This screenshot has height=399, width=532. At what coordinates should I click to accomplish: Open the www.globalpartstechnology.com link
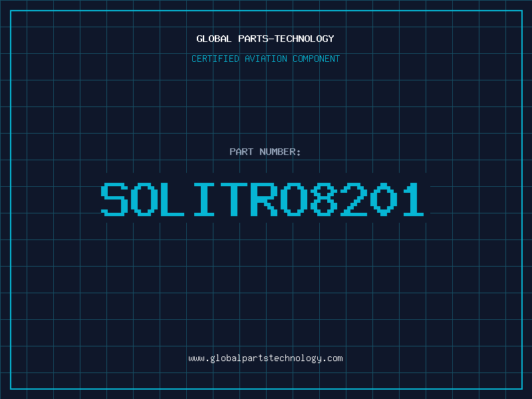click(x=265, y=358)
